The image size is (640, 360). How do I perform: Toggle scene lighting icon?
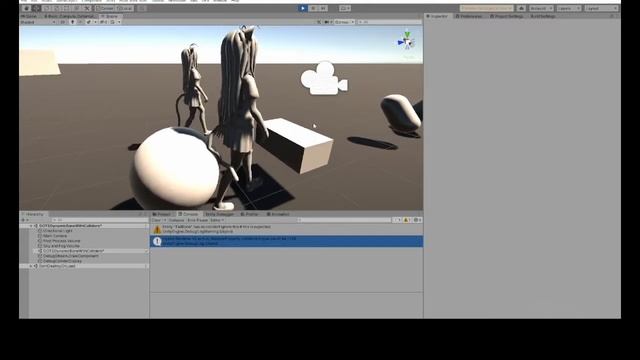(73, 22)
